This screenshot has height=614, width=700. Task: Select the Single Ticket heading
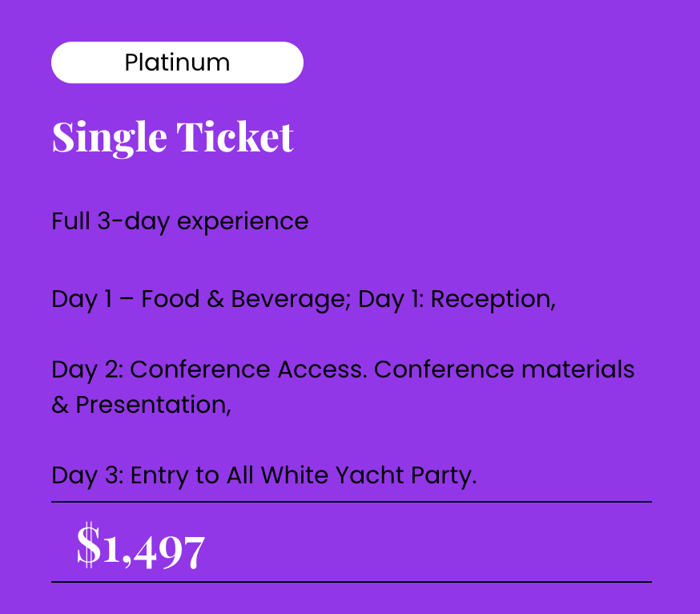(173, 138)
